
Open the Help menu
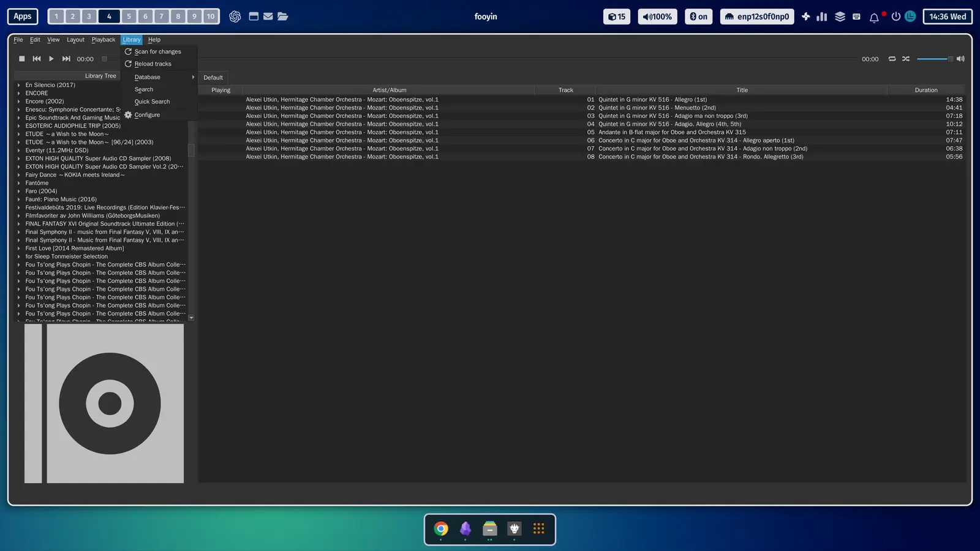pyautogui.click(x=154, y=40)
